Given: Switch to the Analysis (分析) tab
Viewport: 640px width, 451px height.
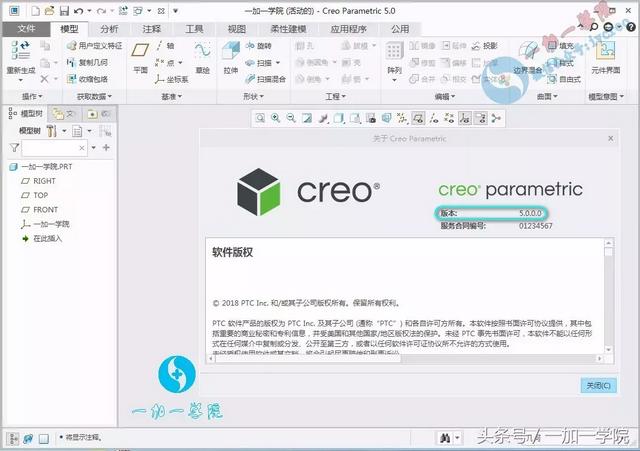Looking at the screenshot, I should tap(109, 29).
